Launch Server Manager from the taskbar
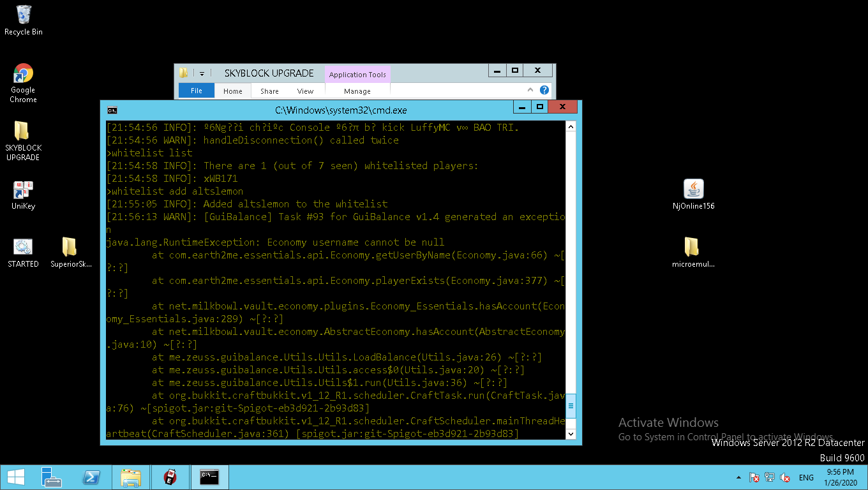This screenshot has height=490, width=868. pyautogui.click(x=52, y=477)
